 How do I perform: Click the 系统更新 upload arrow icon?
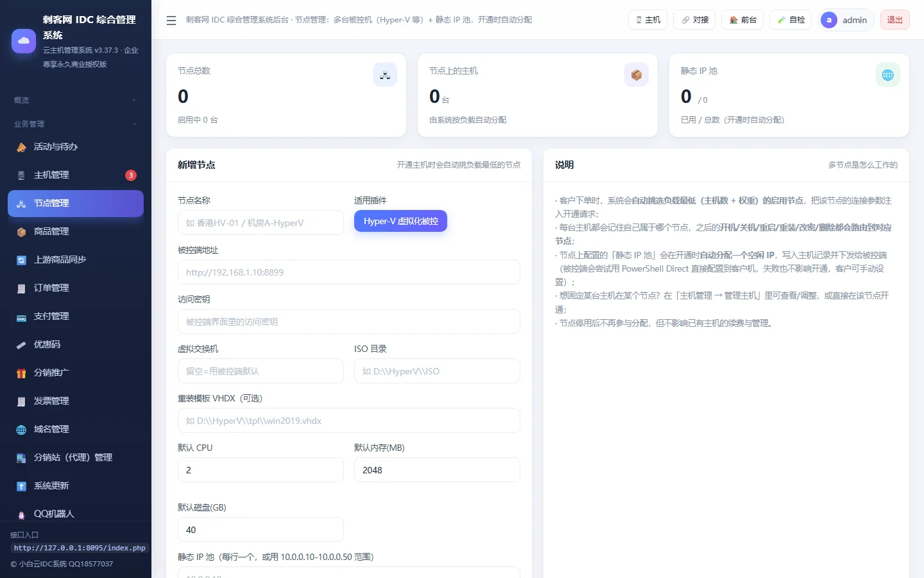[21, 486]
